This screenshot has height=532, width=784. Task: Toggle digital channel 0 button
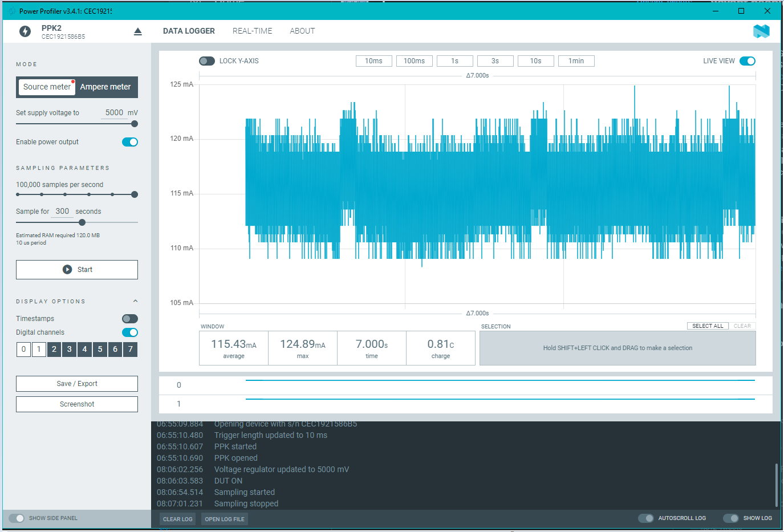[x=23, y=350]
